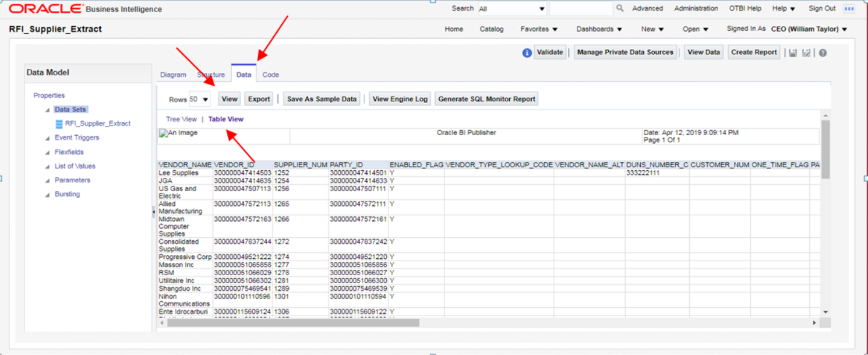Click the RFI_Supplier_Extract data set icon
868x355 pixels.
[x=59, y=124]
